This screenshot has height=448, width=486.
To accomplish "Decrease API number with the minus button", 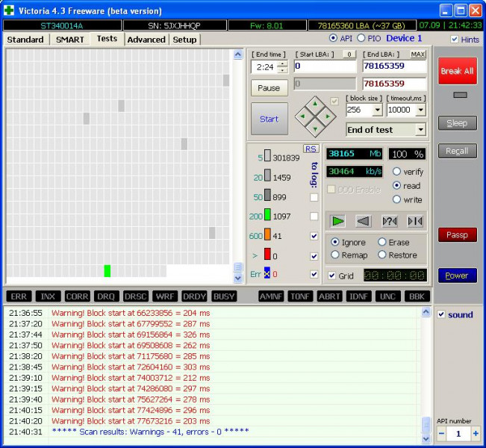I will tap(442, 433).
